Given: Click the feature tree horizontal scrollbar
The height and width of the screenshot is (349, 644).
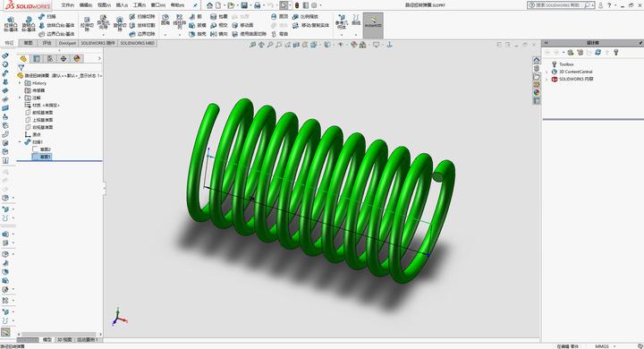Looking at the screenshot, I should pyautogui.click(x=59, y=334).
